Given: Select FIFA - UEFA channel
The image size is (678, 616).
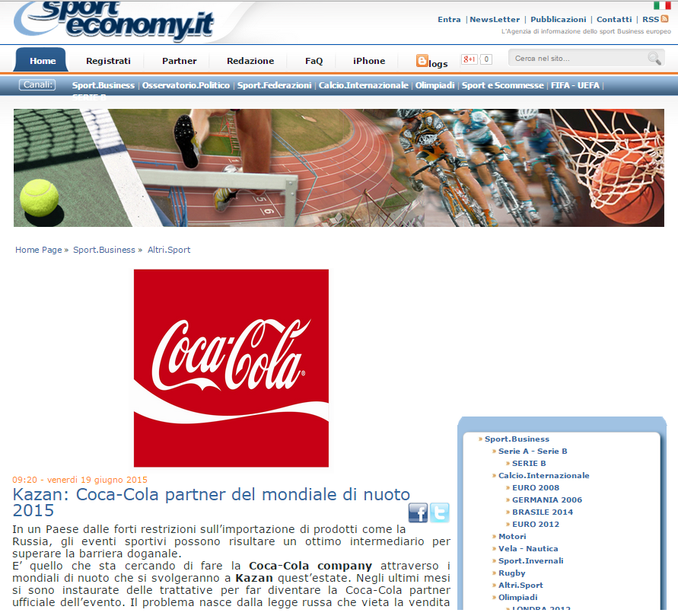Looking at the screenshot, I should click(x=575, y=85).
